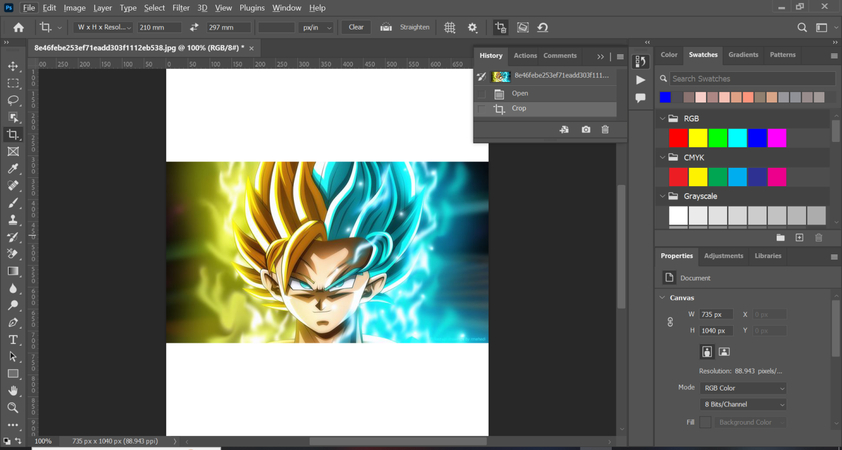This screenshot has height=450, width=842.
Task: Toggle Content-Aware crop option
Action: (522, 27)
